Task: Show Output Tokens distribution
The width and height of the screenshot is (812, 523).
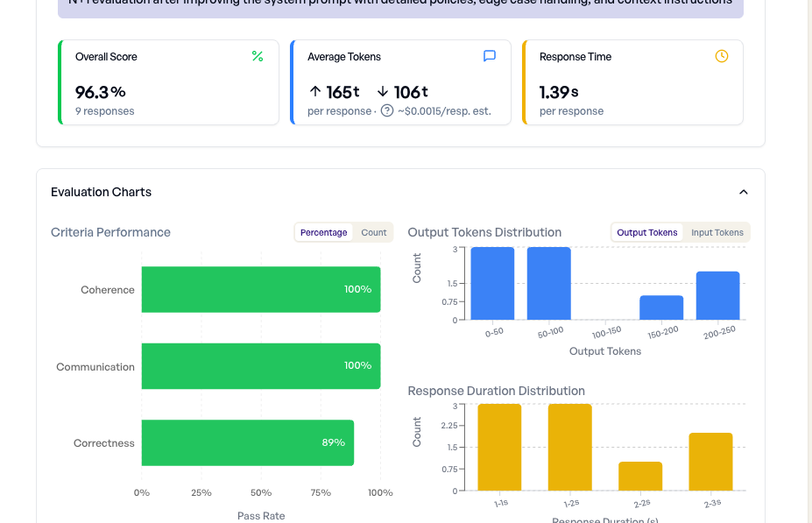Action: click(646, 232)
